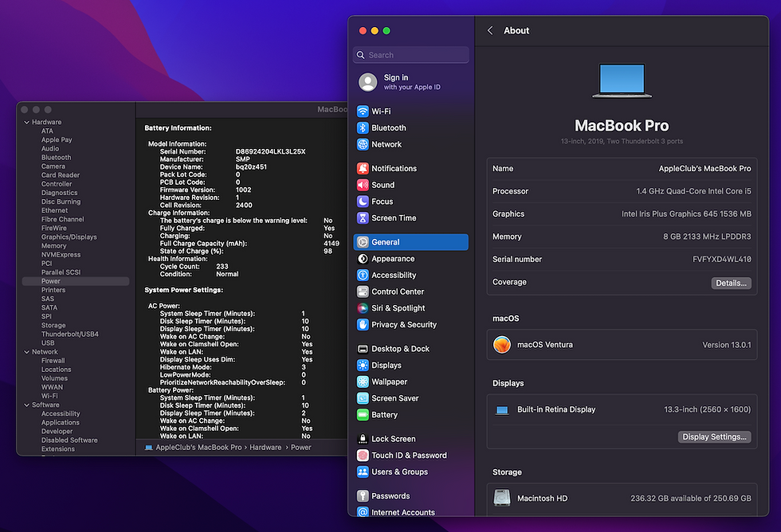Open the Notifications bell icon
Viewport: 781px width, 532px height.
click(x=363, y=168)
